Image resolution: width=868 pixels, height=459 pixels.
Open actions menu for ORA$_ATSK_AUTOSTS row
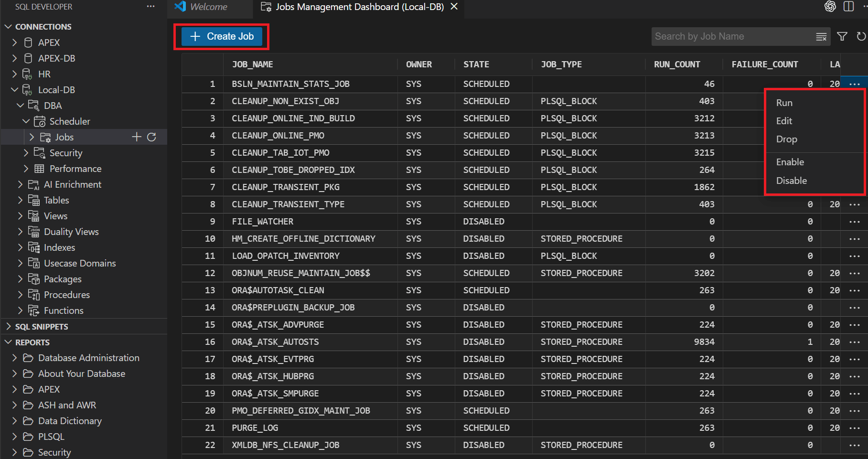click(x=854, y=342)
